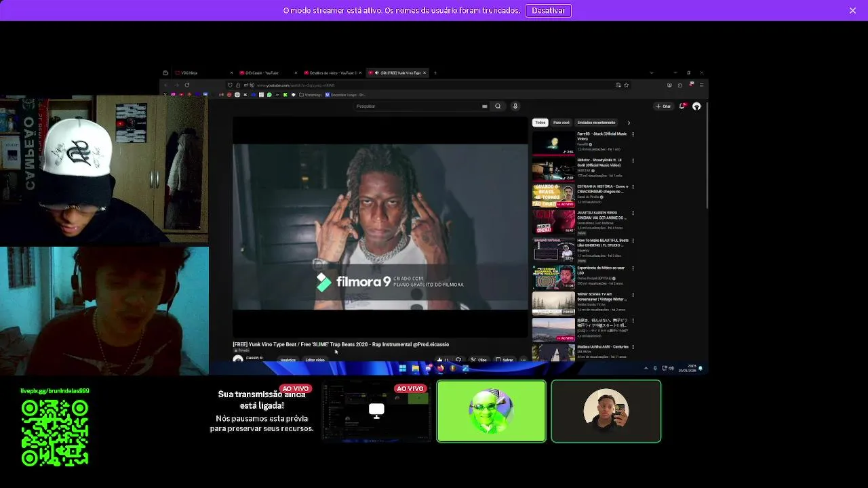Click the Clipe scissors button

[x=479, y=360]
